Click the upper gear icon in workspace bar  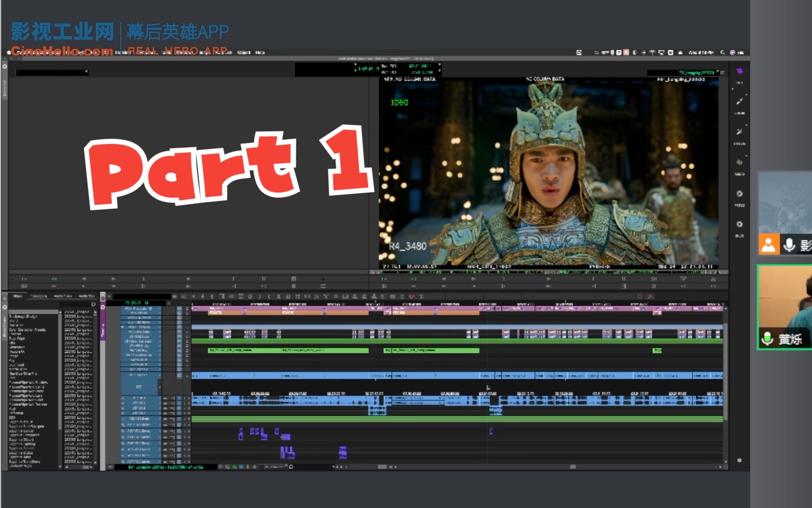(x=740, y=193)
